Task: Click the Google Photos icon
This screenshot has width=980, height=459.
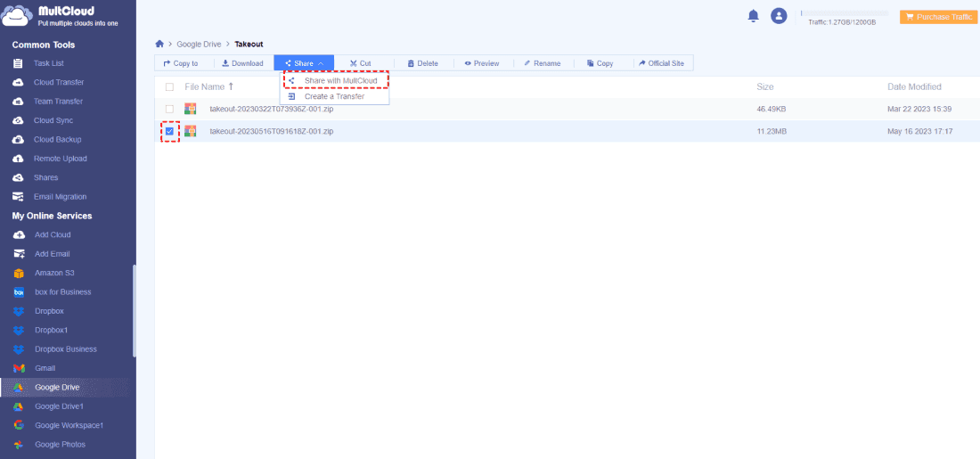Action: point(19,445)
